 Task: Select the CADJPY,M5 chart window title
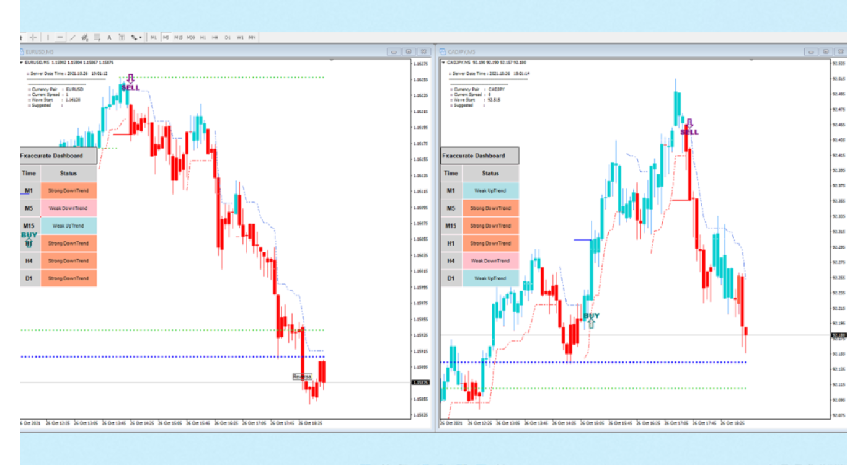[x=462, y=52]
